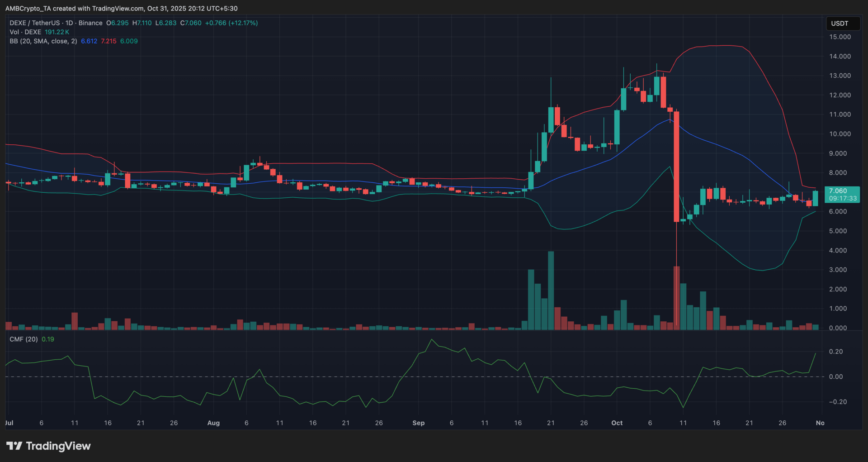Click the 12.000 price axis label
The image size is (868, 462).
coord(840,95)
